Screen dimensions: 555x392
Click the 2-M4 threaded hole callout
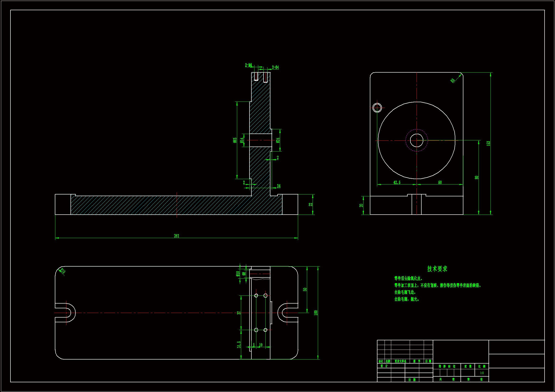click(248, 65)
